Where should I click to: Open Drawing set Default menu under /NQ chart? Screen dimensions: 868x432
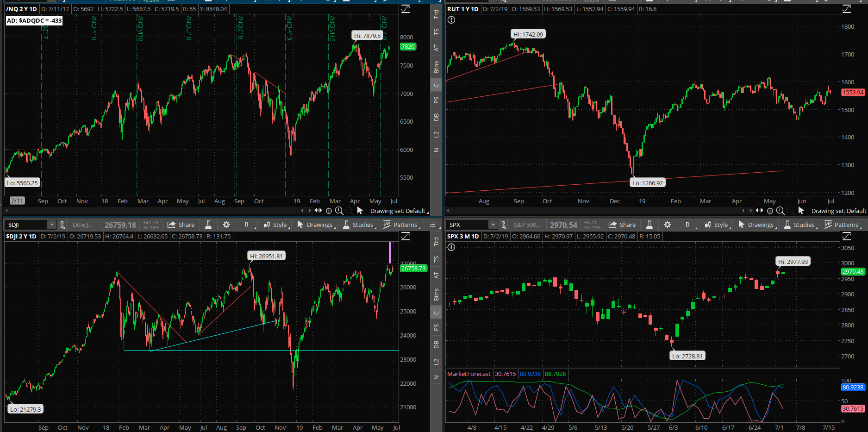tap(399, 211)
